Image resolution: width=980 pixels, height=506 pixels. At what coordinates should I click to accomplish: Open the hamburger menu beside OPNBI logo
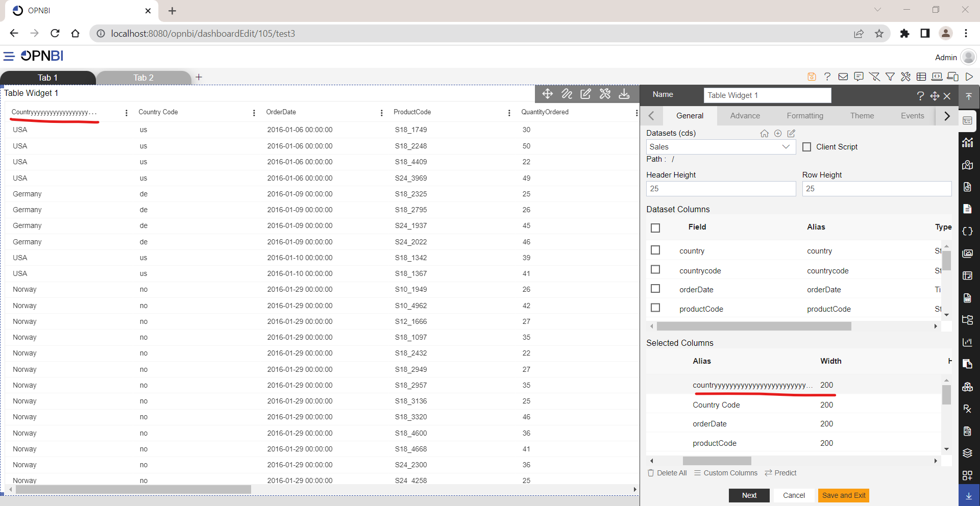pos(9,56)
